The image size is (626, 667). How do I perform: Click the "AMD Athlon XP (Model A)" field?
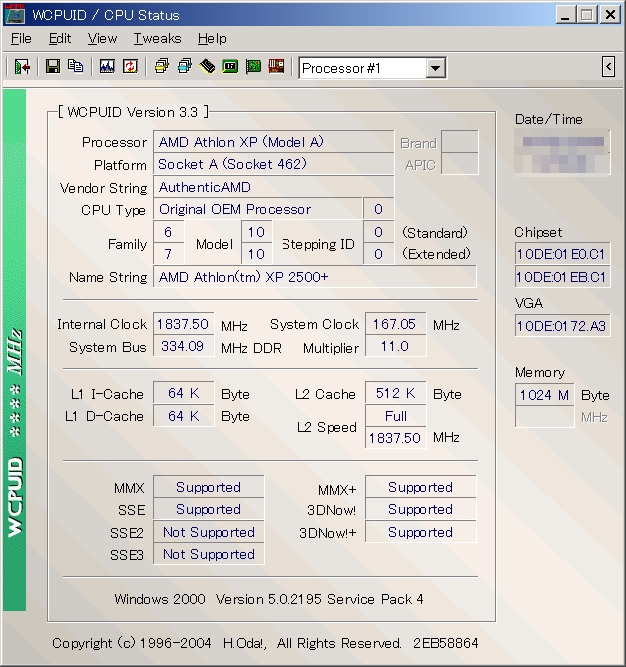273,142
